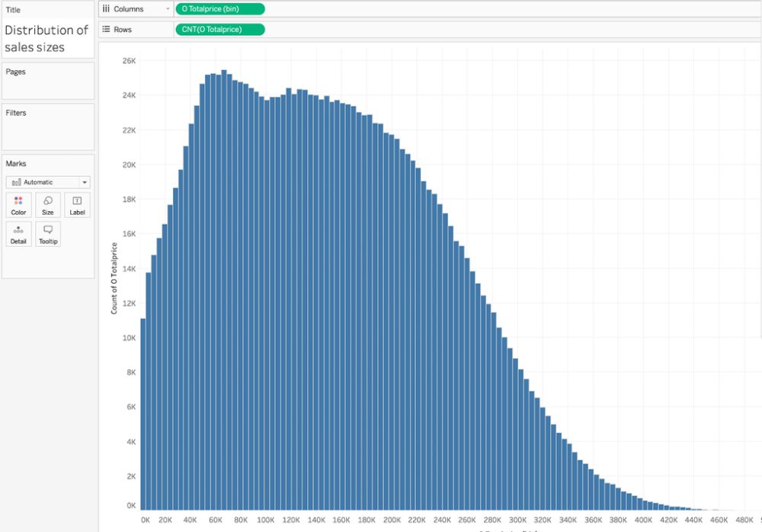Open the Columns shelf dropdown arrow

coord(168,8)
